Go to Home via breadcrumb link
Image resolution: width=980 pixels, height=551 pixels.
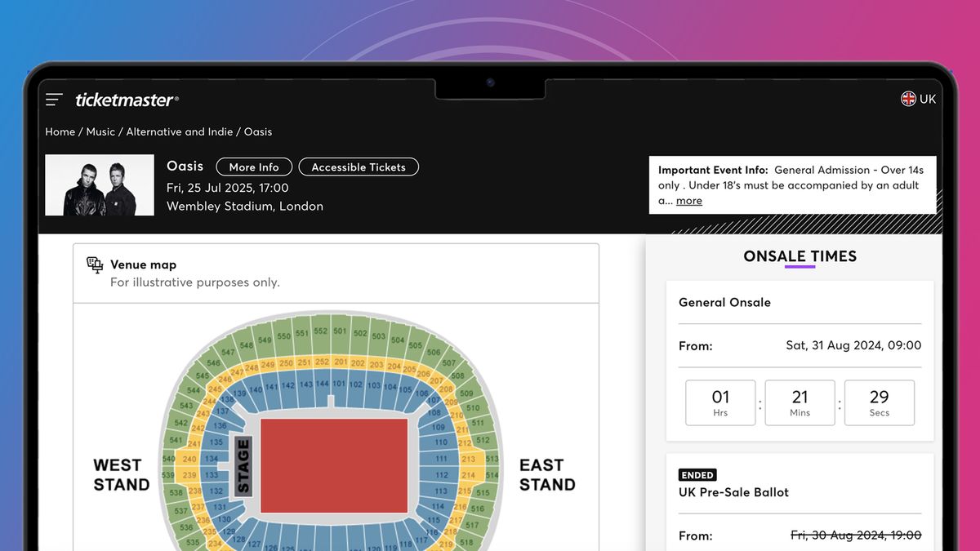[60, 131]
